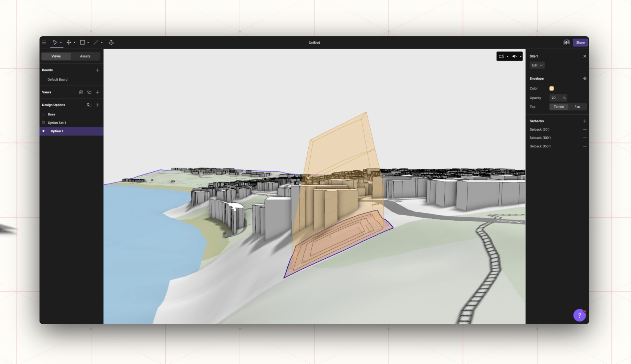Toggle Envelope visibility eye icon
Image resolution: width=631 pixels, height=364 pixels.
tap(585, 78)
